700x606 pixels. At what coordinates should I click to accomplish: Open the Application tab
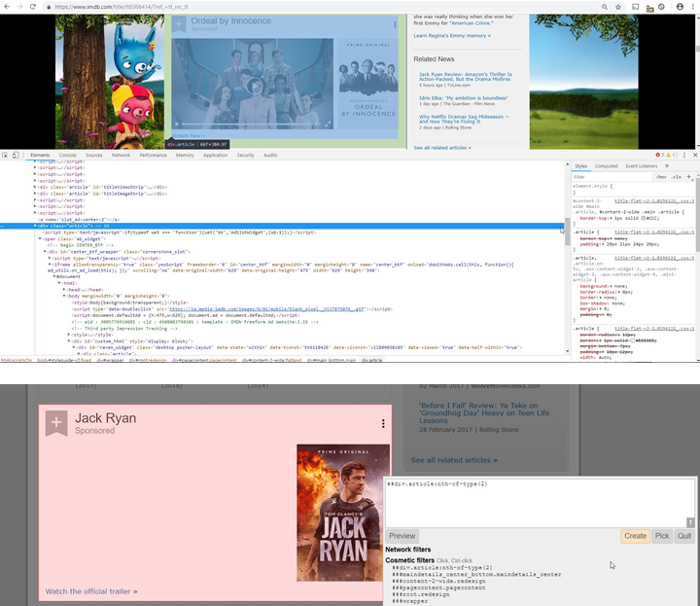215,155
